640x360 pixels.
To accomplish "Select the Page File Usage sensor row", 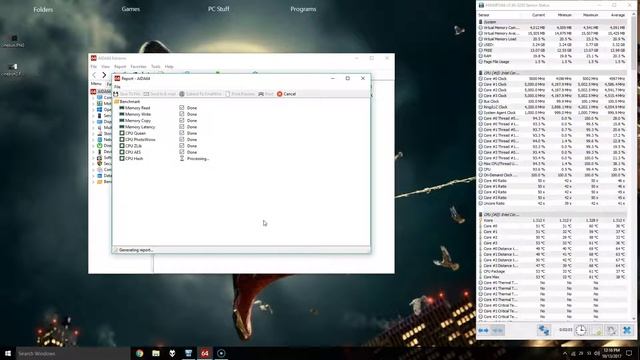I will pyautogui.click(x=553, y=62).
